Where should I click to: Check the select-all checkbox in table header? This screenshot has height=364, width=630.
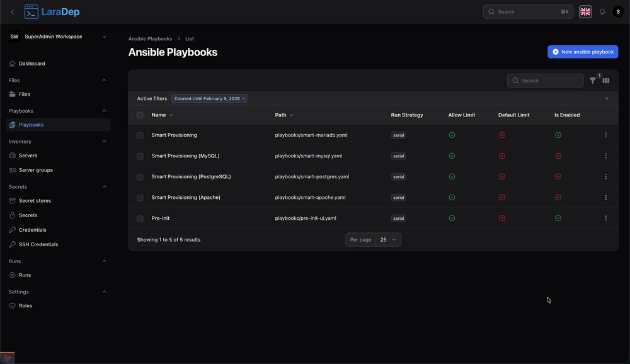[x=140, y=115]
